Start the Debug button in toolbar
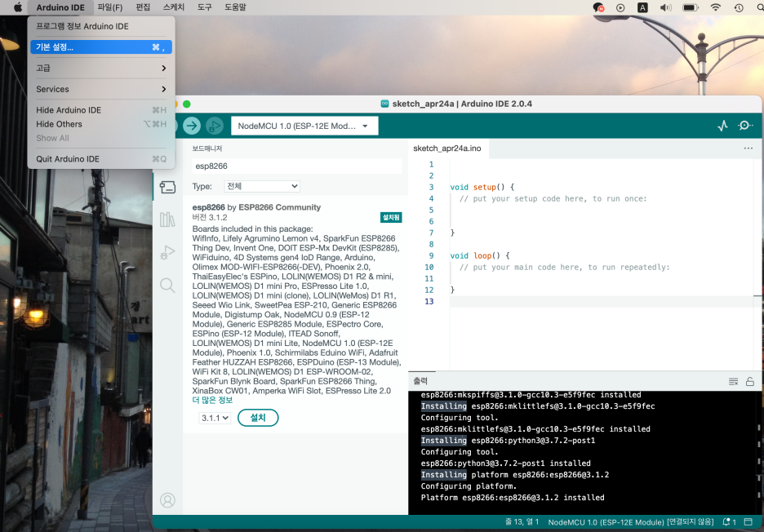The width and height of the screenshot is (764, 532). [215, 126]
